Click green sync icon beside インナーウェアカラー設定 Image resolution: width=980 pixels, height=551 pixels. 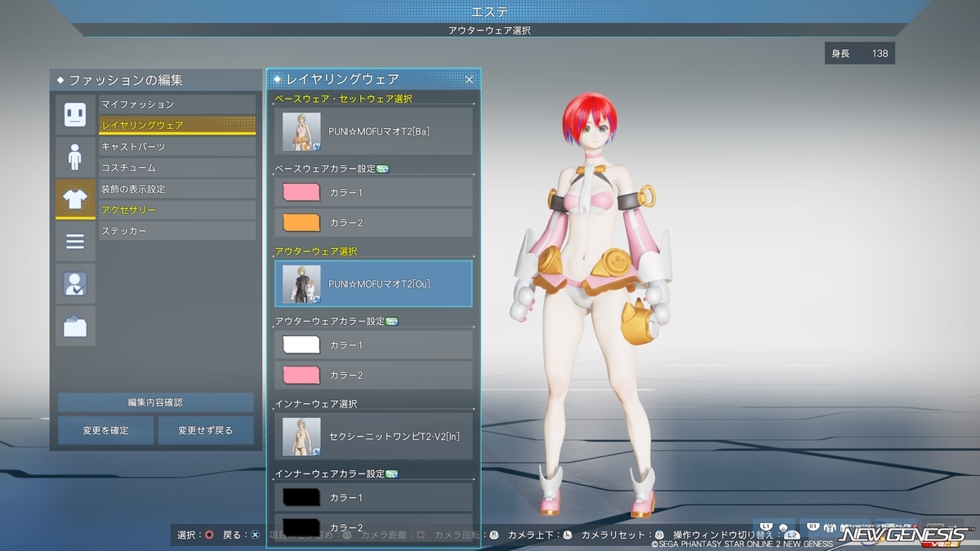pos(392,473)
